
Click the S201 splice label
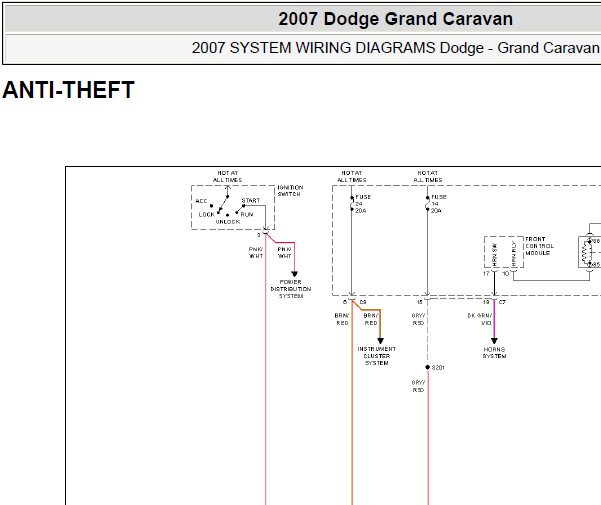(x=438, y=367)
